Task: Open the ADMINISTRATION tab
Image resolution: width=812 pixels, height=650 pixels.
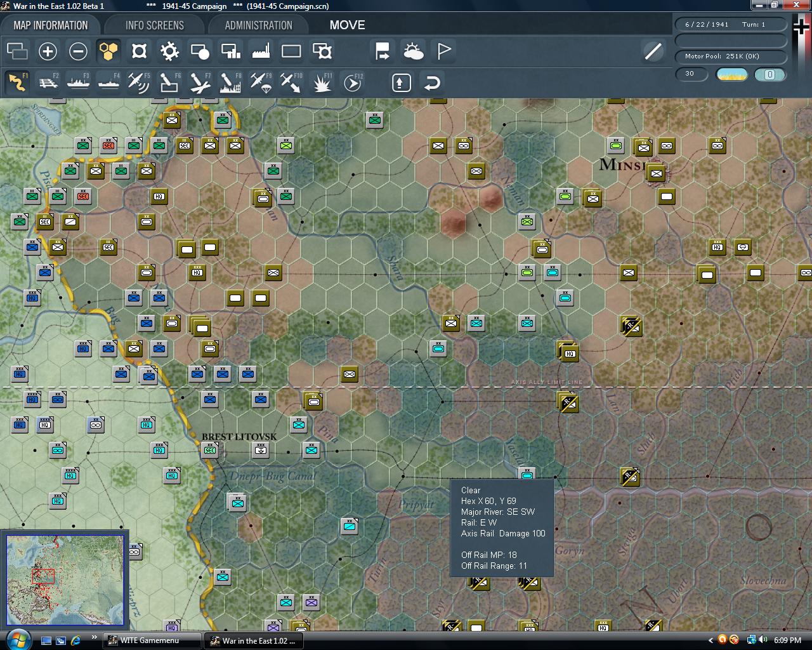Action: (x=259, y=25)
